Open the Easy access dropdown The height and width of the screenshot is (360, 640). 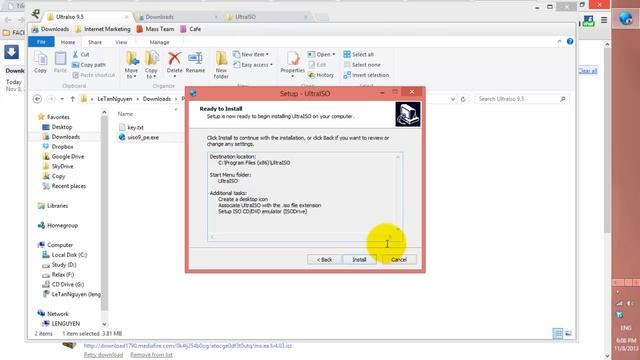click(x=253, y=65)
